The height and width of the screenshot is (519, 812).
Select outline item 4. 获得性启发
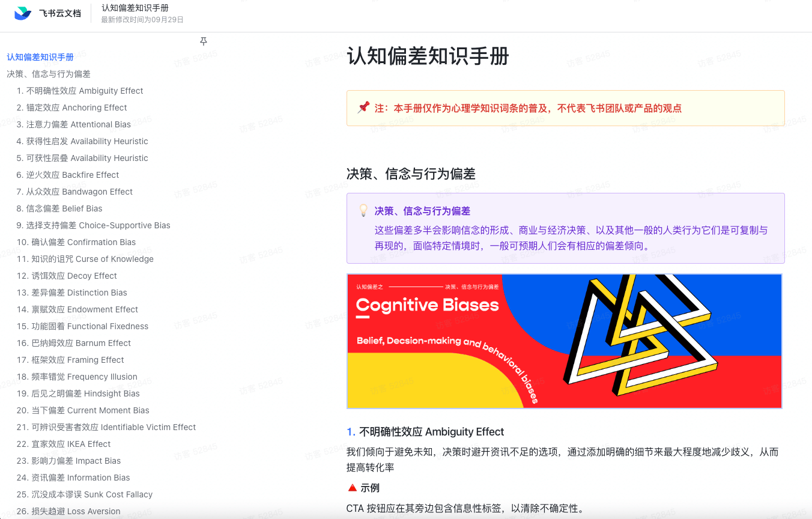tap(82, 141)
